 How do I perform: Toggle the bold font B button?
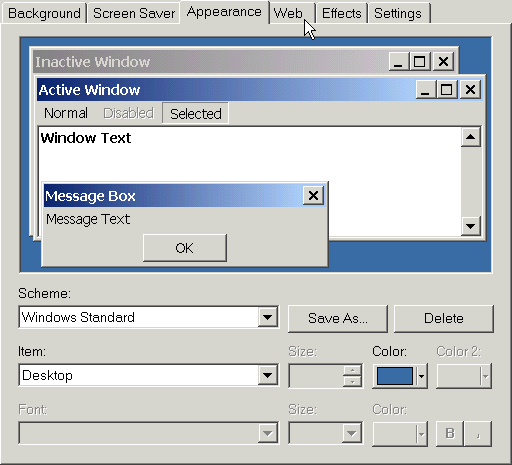(450, 433)
